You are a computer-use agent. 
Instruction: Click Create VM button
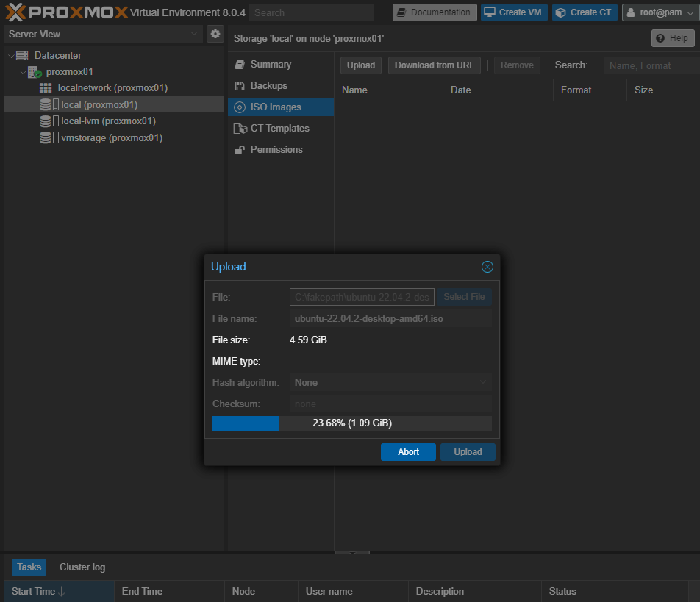click(514, 12)
